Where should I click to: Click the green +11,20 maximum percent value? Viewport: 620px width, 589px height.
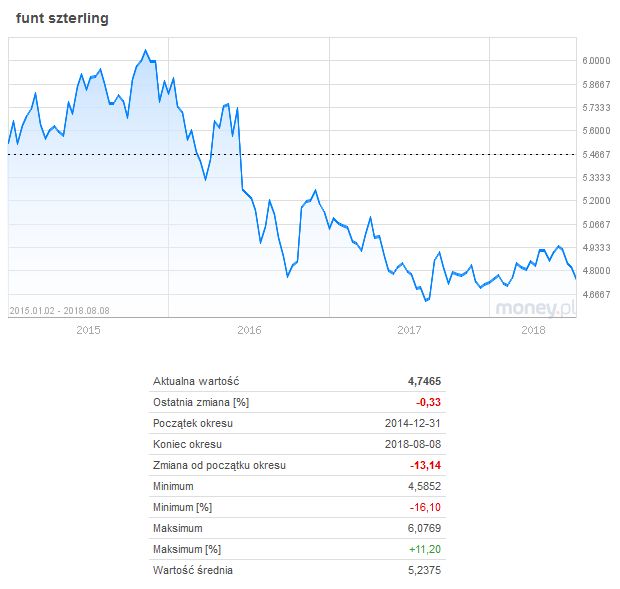(x=426, y=549)
